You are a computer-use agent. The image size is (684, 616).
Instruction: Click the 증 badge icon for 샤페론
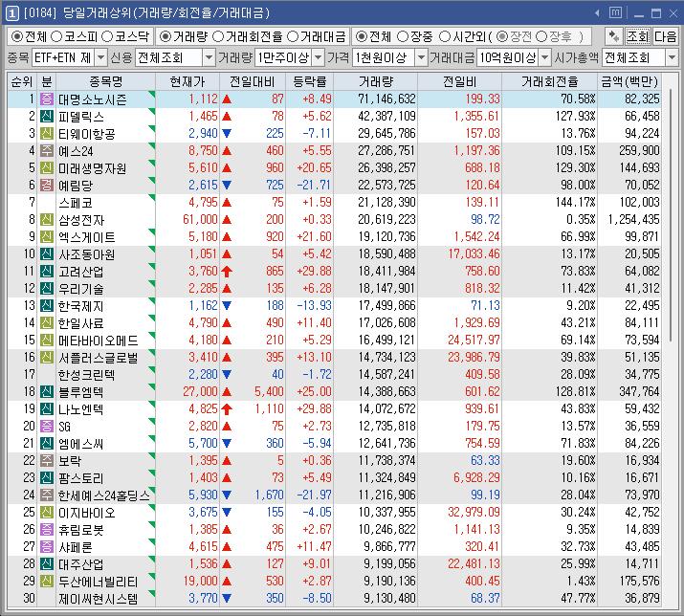click(x=47, y=546)
